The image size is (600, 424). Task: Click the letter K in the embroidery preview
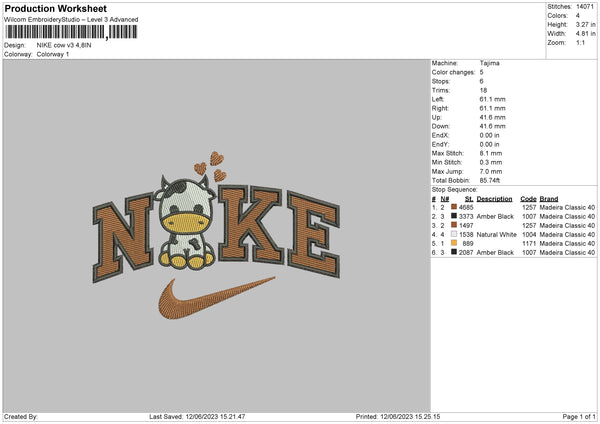tap(251, 225)
